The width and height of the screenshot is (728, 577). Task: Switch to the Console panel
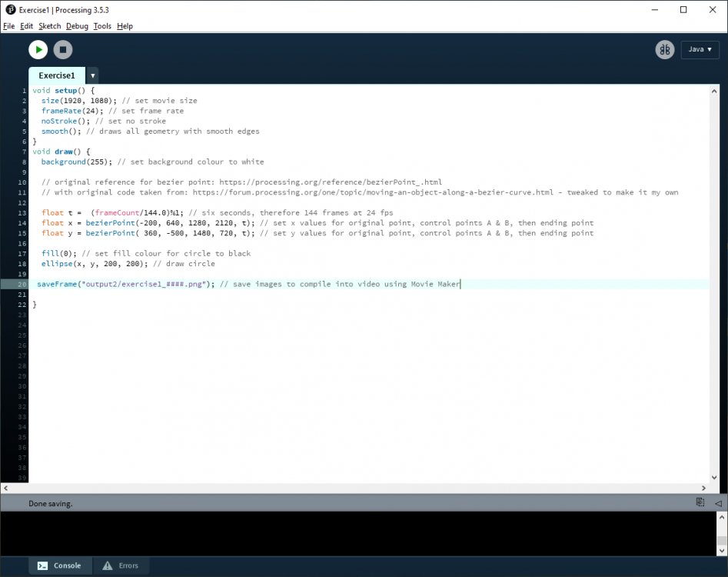click(60, 565)
